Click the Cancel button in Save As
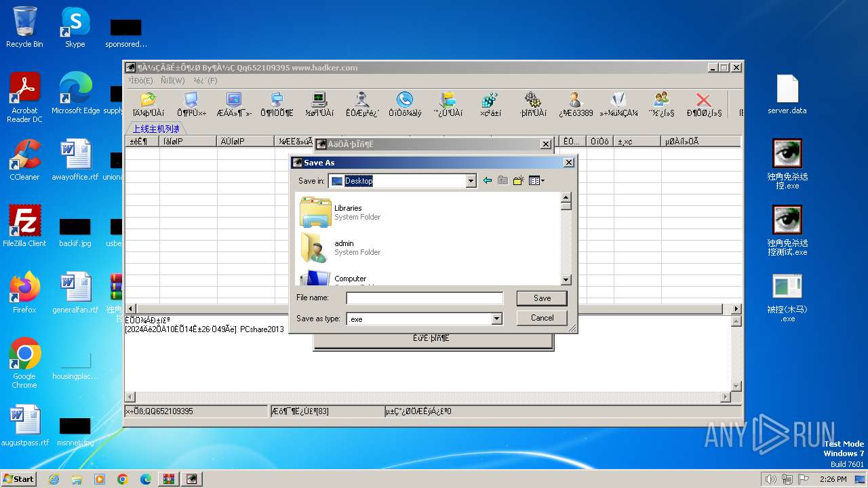Viewport: 868px width, 488px height. point(542,318)
